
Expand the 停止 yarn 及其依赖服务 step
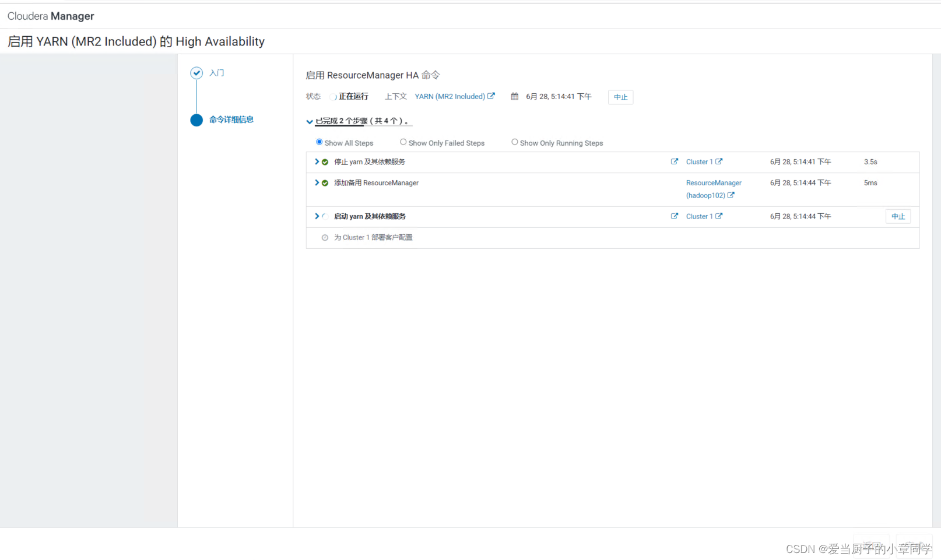[x=317, y=161]
